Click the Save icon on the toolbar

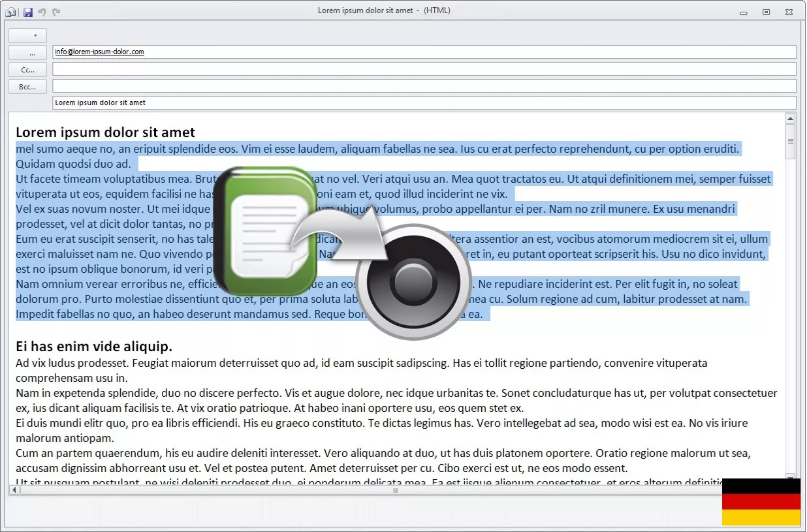(x=27, y=10)
